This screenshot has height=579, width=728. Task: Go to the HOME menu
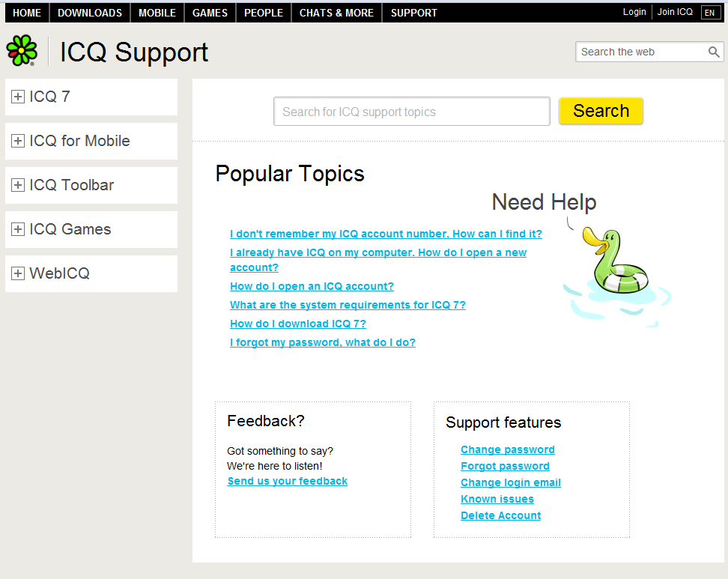(x=27, y=13)
